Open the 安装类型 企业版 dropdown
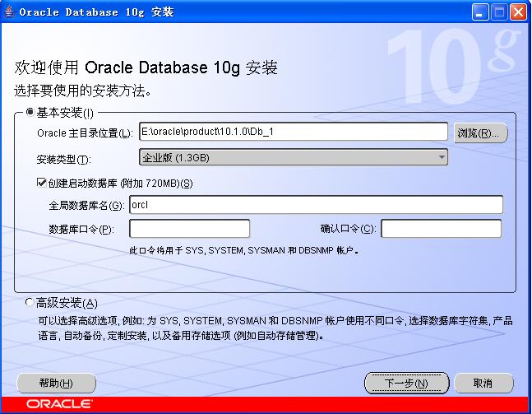Screen dimensions: 532x414 [294, 157]
